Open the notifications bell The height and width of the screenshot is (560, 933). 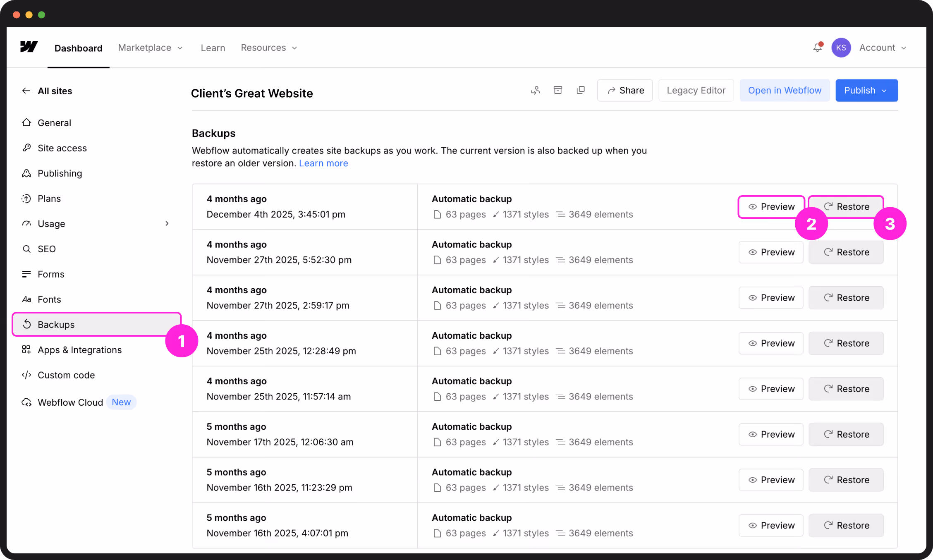[x=818, y=48]
